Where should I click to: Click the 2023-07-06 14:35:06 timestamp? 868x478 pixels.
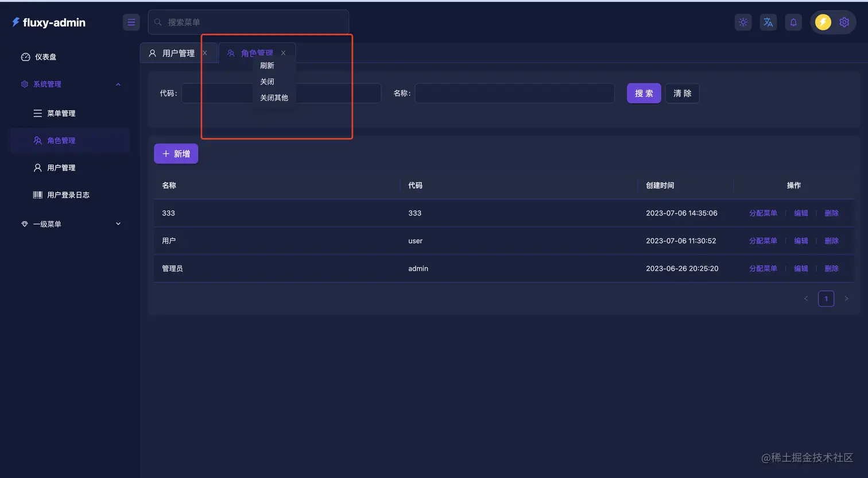pyautogui.click(x=681, y=213)
